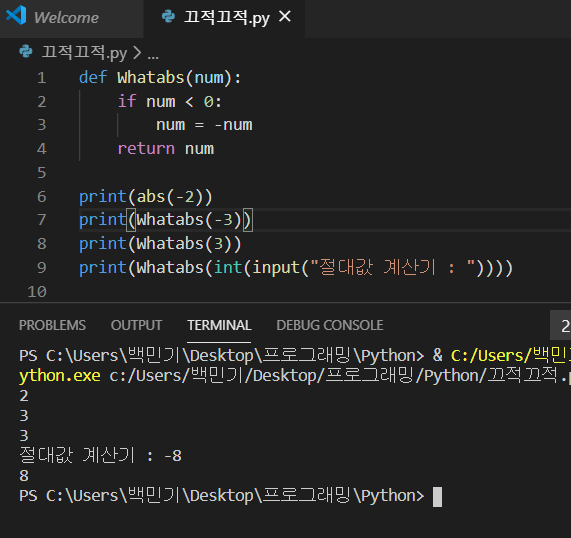Click line number 1 in the gutter
571x538 pixels.
click(42, 78)
